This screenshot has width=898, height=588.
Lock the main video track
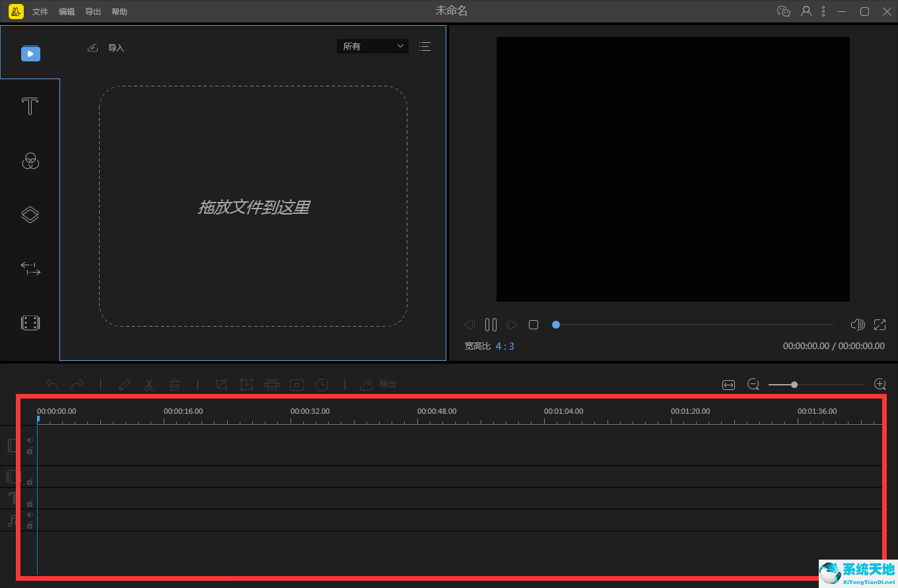[x=30, y=451]
